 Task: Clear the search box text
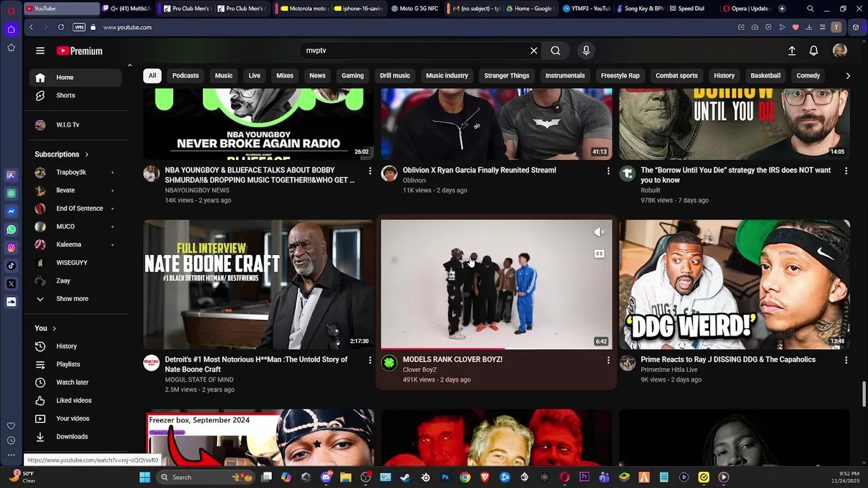pyautogui.click(x=534, y=51)
